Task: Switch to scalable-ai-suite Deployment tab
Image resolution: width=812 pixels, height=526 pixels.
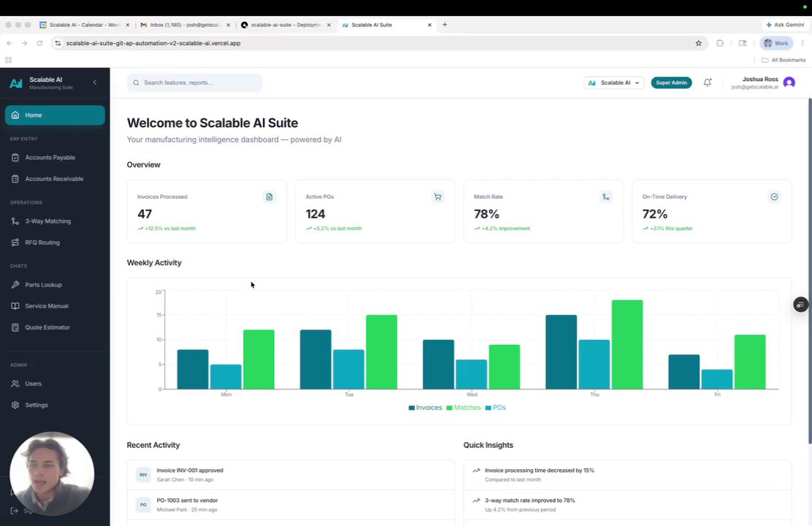Action: coord(286,24)
